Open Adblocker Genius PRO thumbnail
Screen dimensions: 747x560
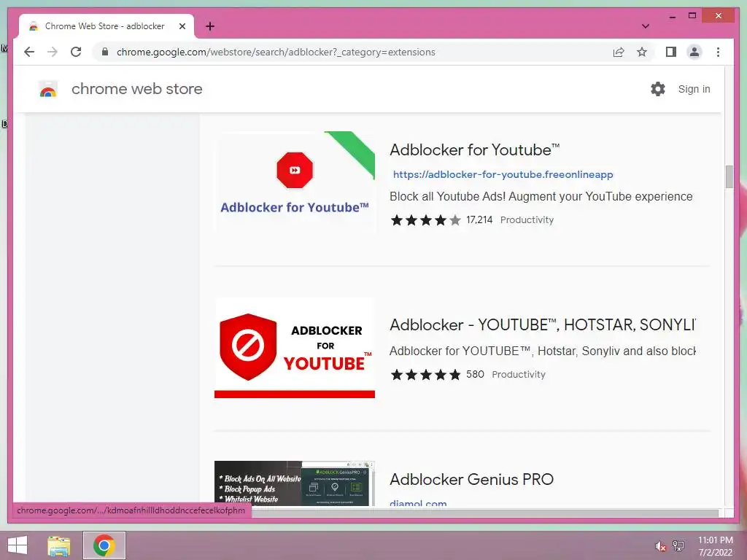pos(295,483)
